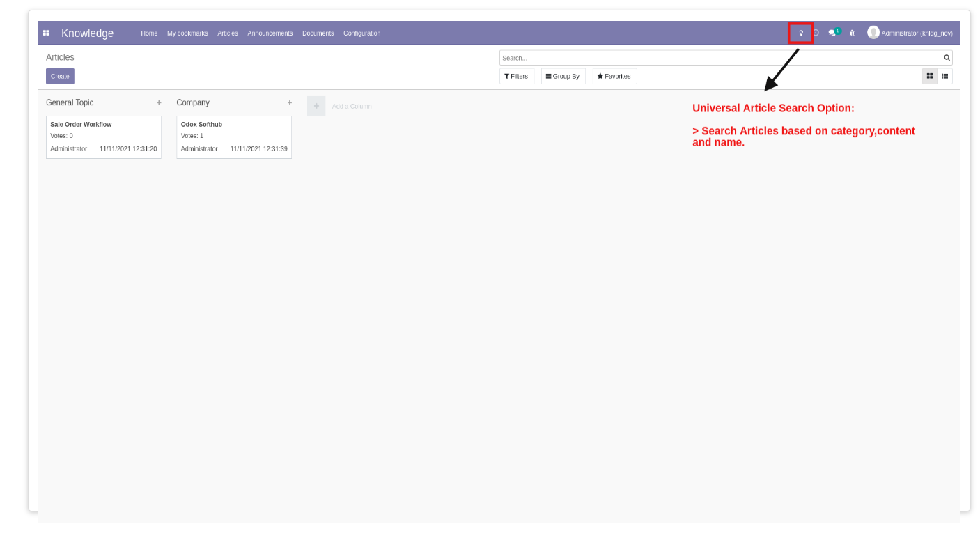Open the bug debug tools icon
This screenshot has width=980, height=554.
(x=852, y=33)
